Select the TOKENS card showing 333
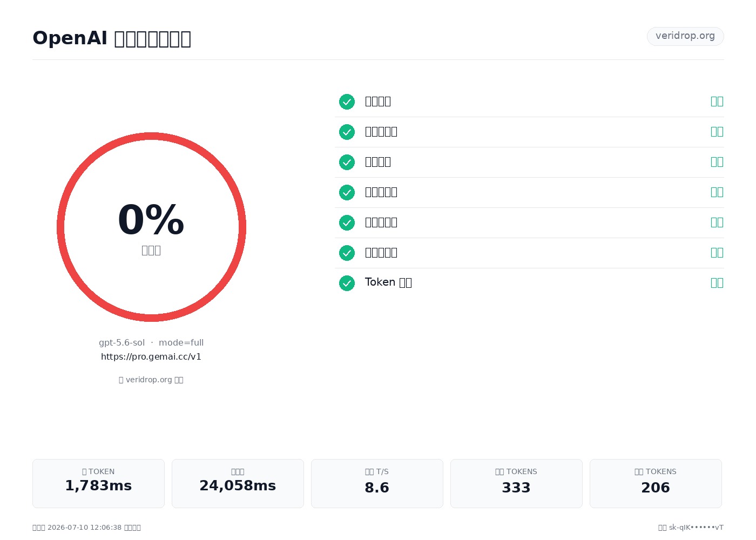Viewport: 756px width, 540px height. click(x=516, y=483)
